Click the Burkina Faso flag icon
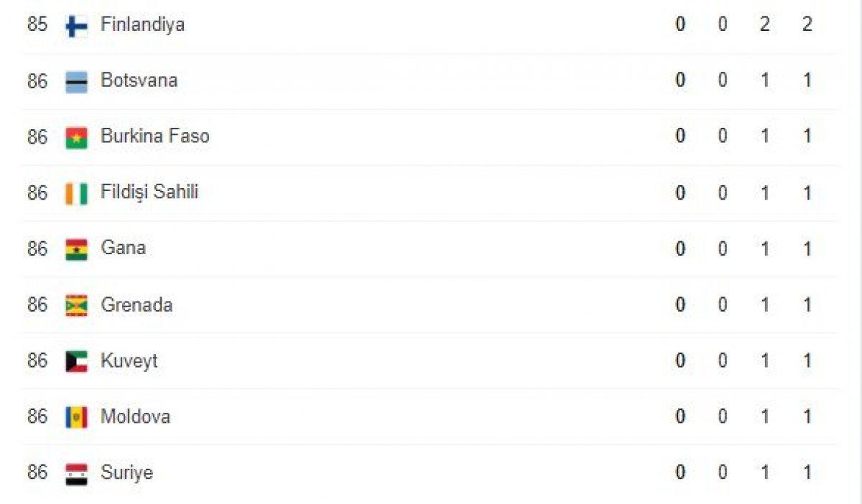The height and width of the screenshot is (504, 862). coord(76,138)
